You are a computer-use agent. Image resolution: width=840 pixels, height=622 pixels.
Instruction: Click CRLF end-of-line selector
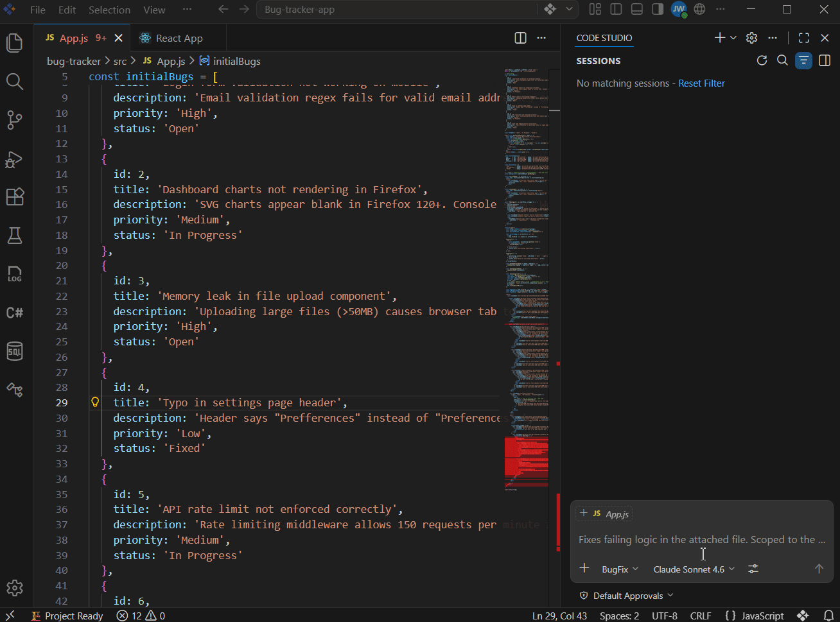701,616
